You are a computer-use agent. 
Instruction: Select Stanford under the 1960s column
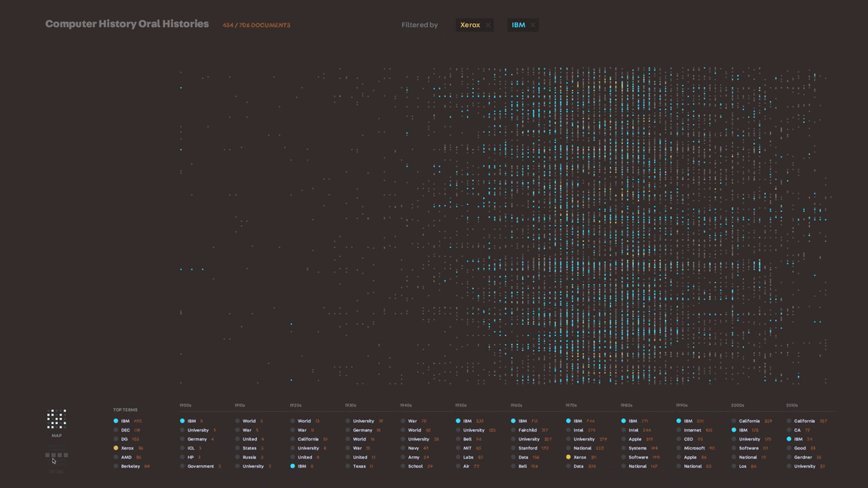[x=527, y=448]
